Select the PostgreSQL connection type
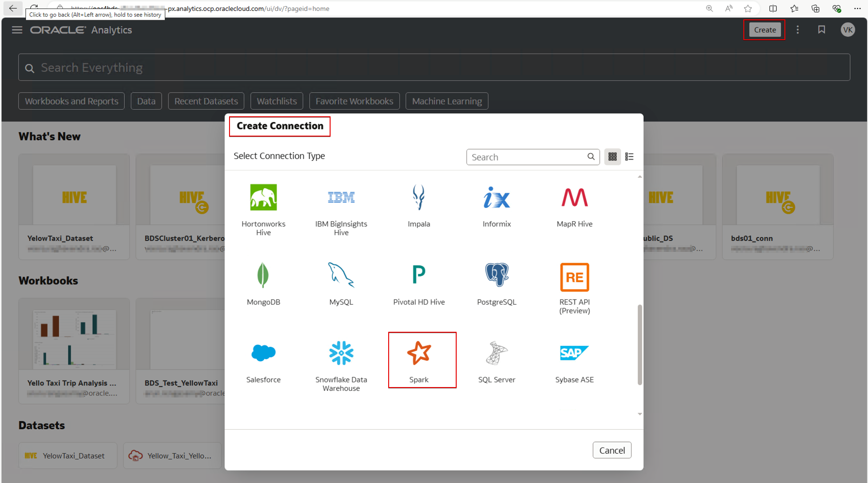Screen dimensions: 868x483 coord(496,283)
